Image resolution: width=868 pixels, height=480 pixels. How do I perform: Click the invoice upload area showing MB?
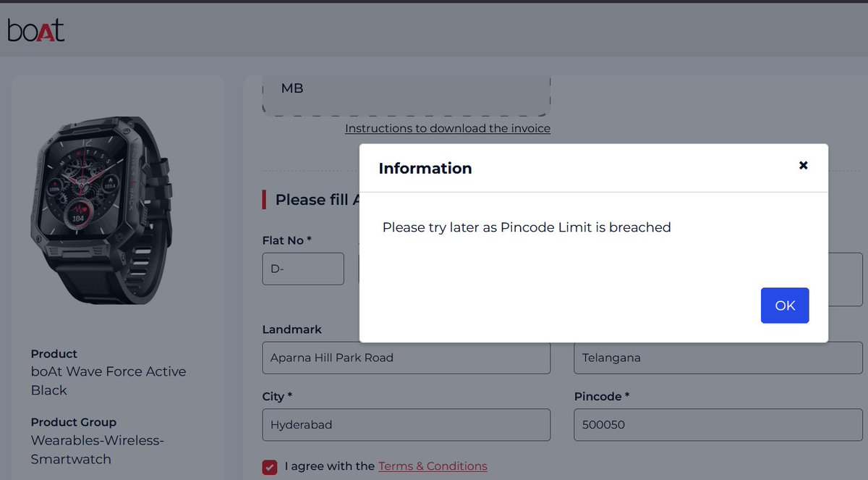click(407, 96)
